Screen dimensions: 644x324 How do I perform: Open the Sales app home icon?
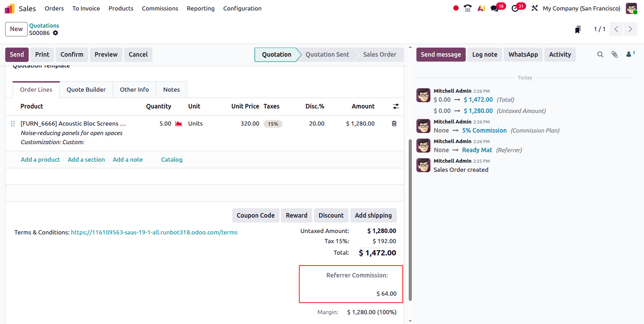[x=9, y=8]
